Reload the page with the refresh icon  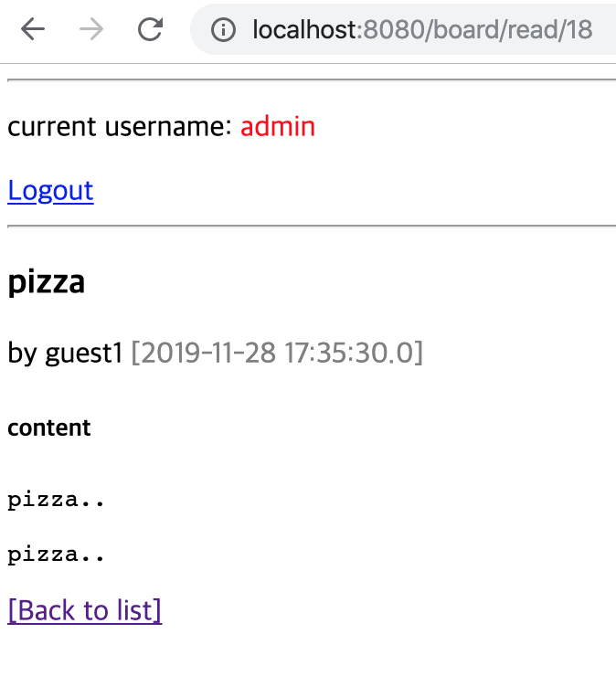(150, 30)
